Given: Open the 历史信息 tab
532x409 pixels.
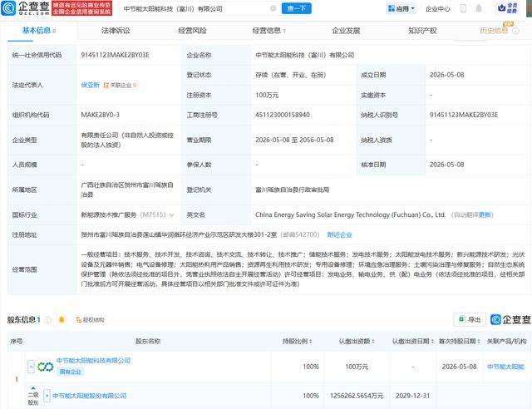Looking at the screenshot, I should (494, 31).
